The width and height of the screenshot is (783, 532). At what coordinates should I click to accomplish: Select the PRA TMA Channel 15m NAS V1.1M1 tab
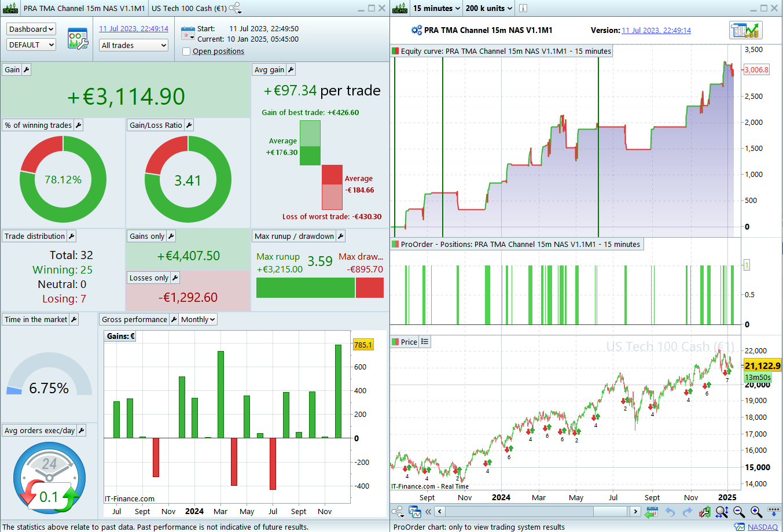point(84,8)
